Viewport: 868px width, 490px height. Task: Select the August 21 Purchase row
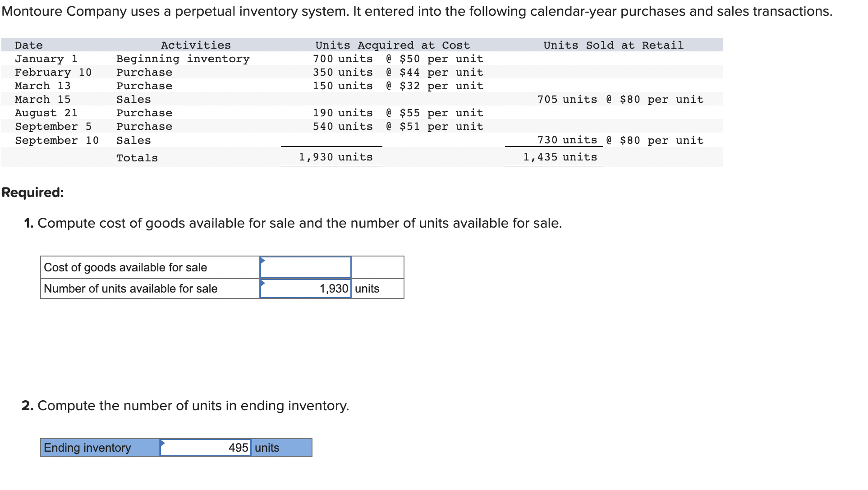tap(362, 113)
